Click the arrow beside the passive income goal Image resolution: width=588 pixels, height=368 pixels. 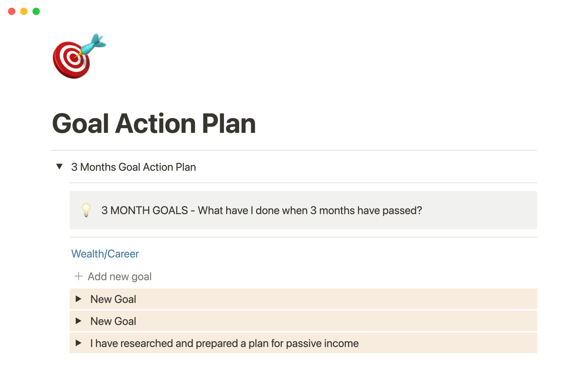click(79, 343)
